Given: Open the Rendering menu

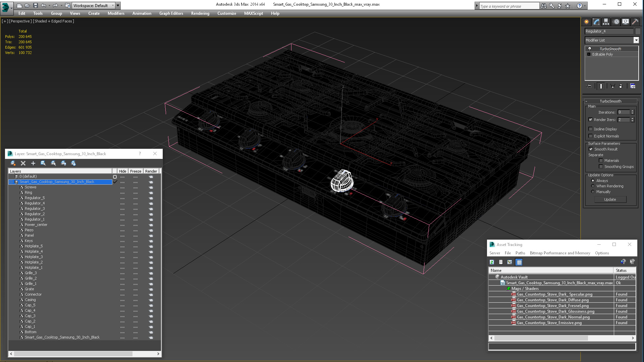Looking at the screenshot, I should (x=200, y=13).
